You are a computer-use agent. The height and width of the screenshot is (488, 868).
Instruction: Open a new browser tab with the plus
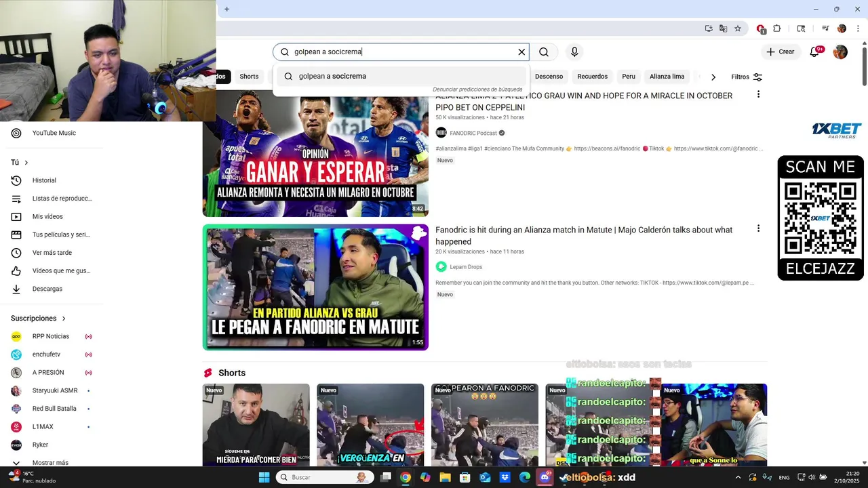pos(226,9)
